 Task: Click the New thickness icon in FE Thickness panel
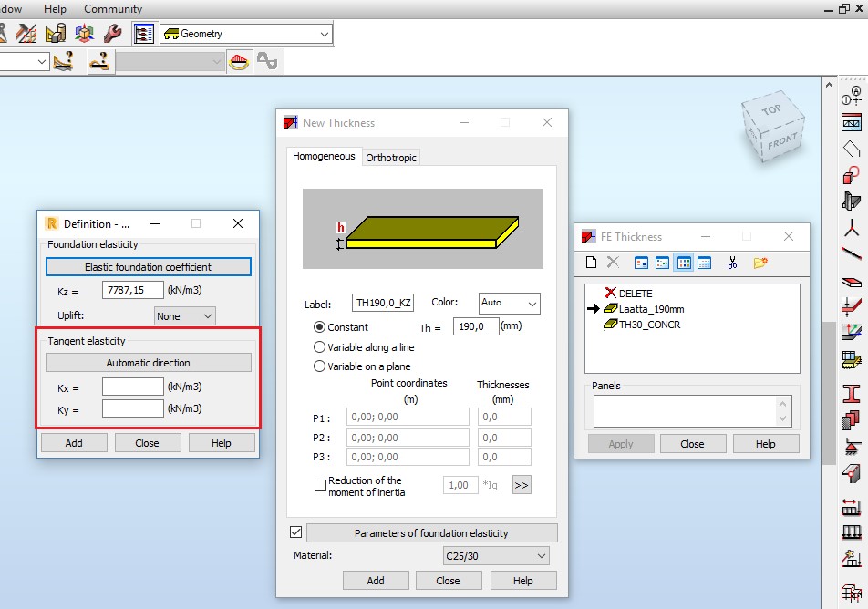click(x=593, y=263)
